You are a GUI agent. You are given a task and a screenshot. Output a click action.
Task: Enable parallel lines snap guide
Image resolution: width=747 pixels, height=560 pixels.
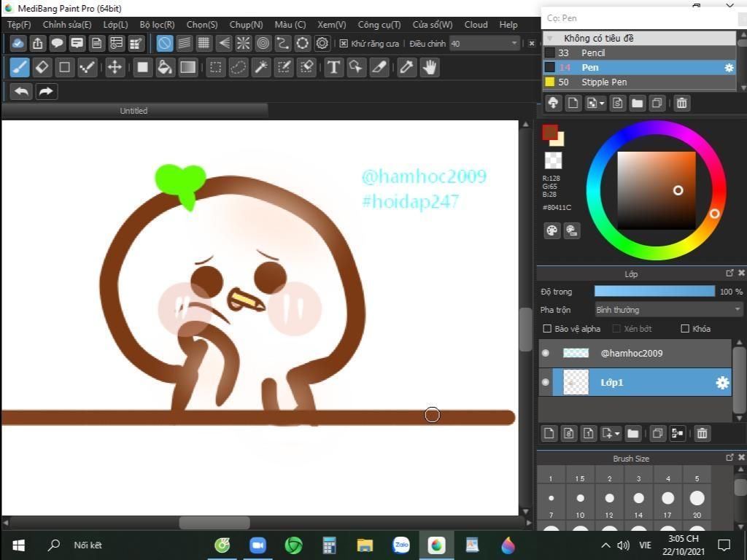click(x=185, y=43)
